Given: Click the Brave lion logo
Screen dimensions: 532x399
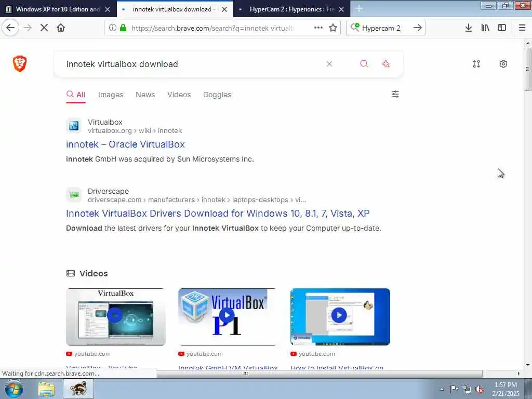Looking at the screenshot, I should coord(20,64).
